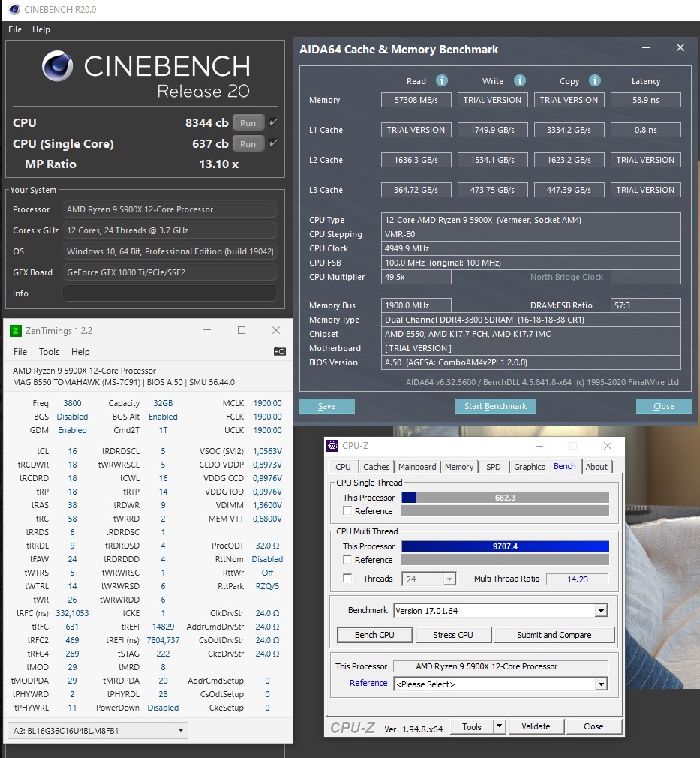Minimize the AIDA64 benchmark window
The image size is (700, 758).
coord(646,47)
